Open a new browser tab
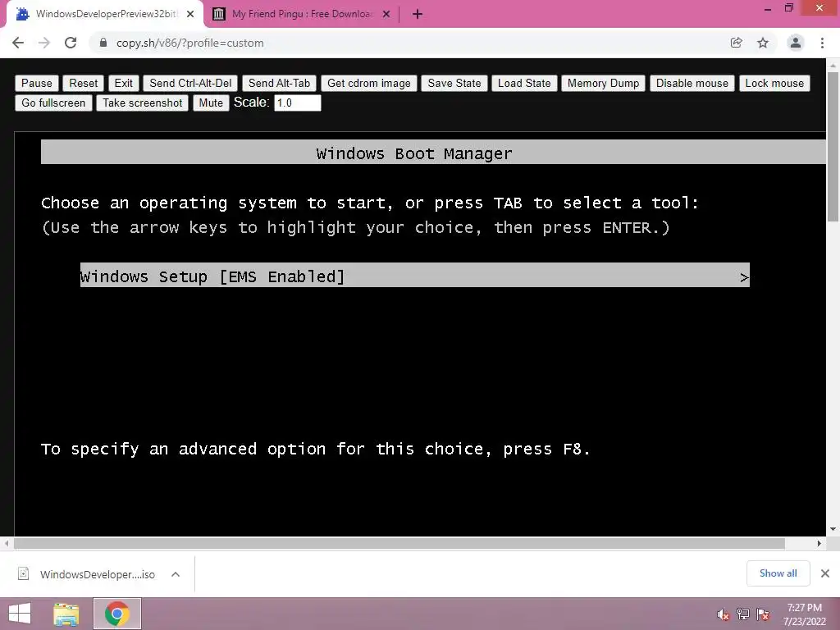 click(418, 14)
